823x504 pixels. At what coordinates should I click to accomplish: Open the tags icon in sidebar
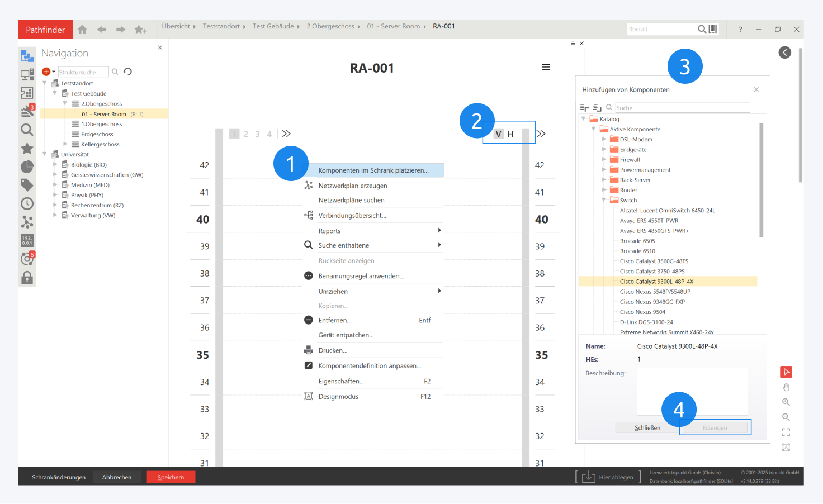click(x=27, y=185)
